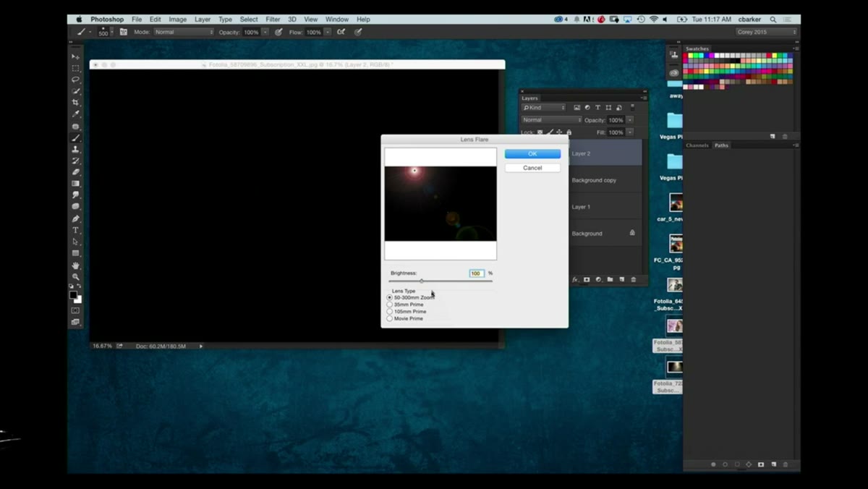Create a new layer group folder icon
Screen dimensions: 868x489
click(x=610, y=279)
